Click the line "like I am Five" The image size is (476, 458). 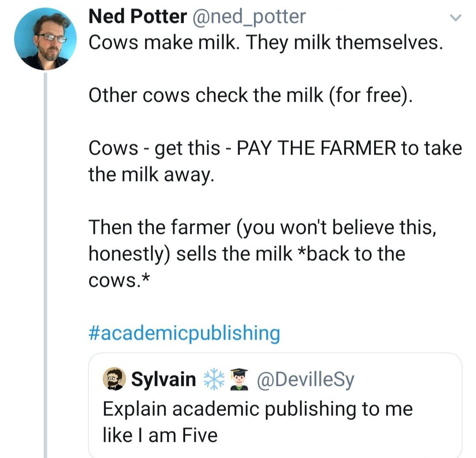[160, 435]
